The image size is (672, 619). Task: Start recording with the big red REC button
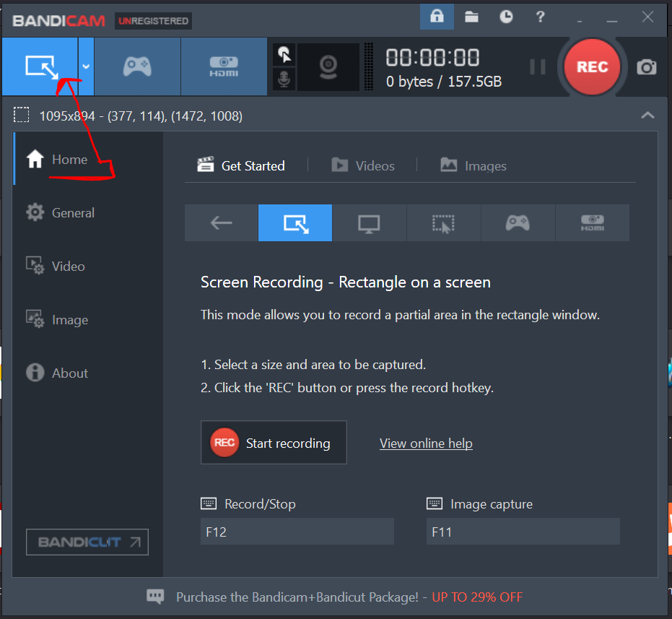(592, 66)
